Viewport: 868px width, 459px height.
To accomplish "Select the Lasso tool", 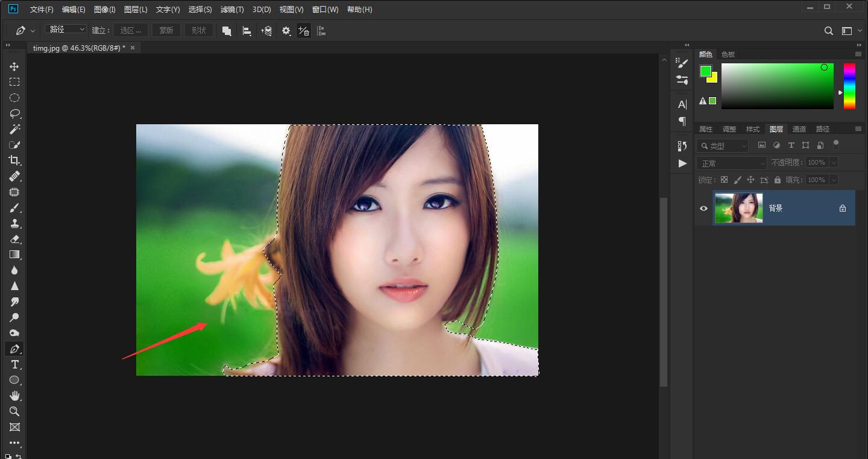I will point(14,113).
